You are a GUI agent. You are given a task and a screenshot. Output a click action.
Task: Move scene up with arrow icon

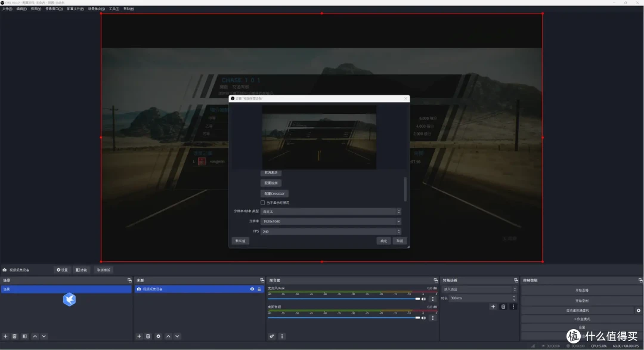coord(35,336)
